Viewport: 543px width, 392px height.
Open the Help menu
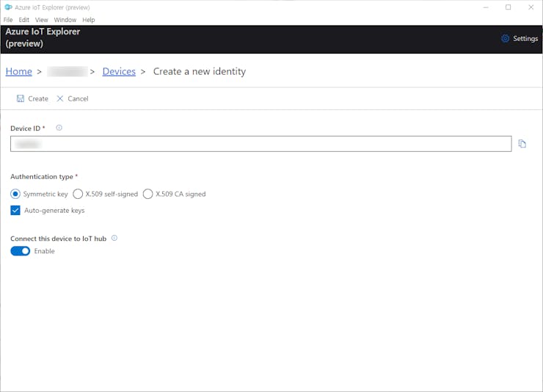[x=89, y=20]
